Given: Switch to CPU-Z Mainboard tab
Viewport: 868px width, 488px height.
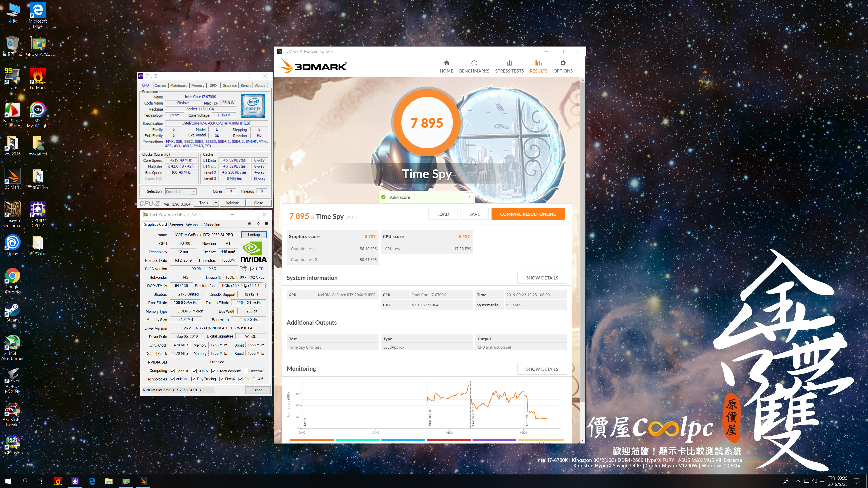Looking at the screenshot, I should coord(179,86).
